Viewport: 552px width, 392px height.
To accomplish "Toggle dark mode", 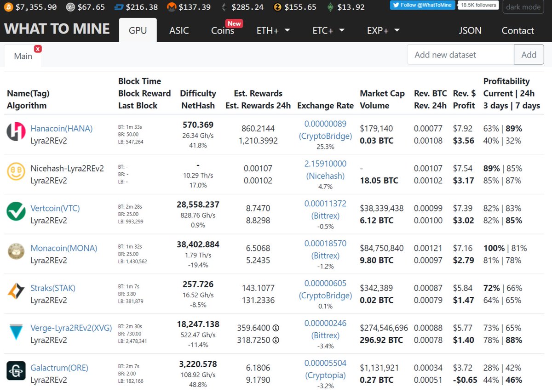I will pyautogui.click(x=523, y=7).
